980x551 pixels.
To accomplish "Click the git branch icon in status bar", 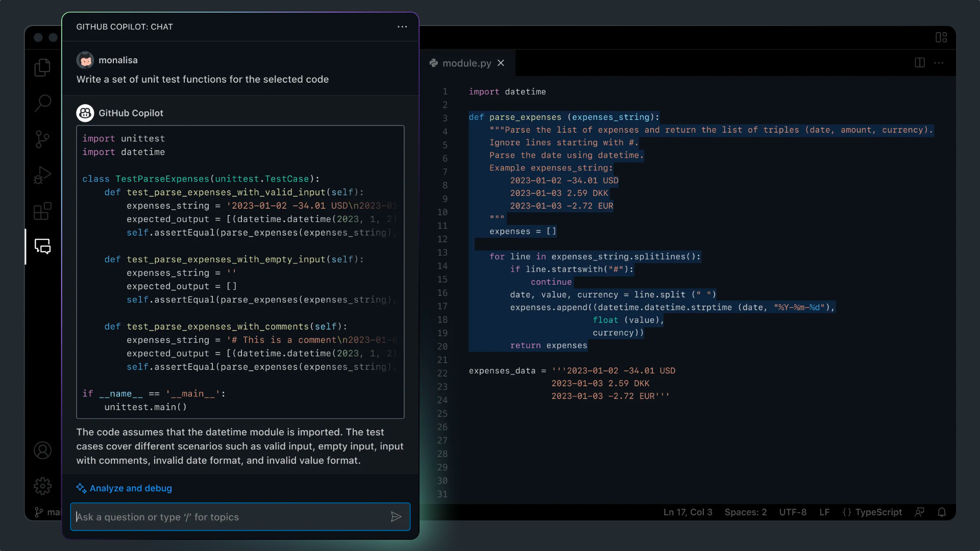I will coord(39,512).
